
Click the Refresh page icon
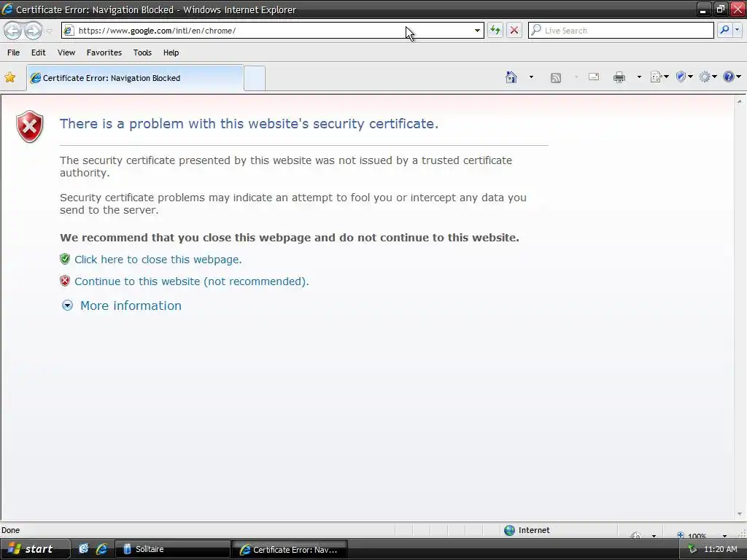click(x=495, y=31)
